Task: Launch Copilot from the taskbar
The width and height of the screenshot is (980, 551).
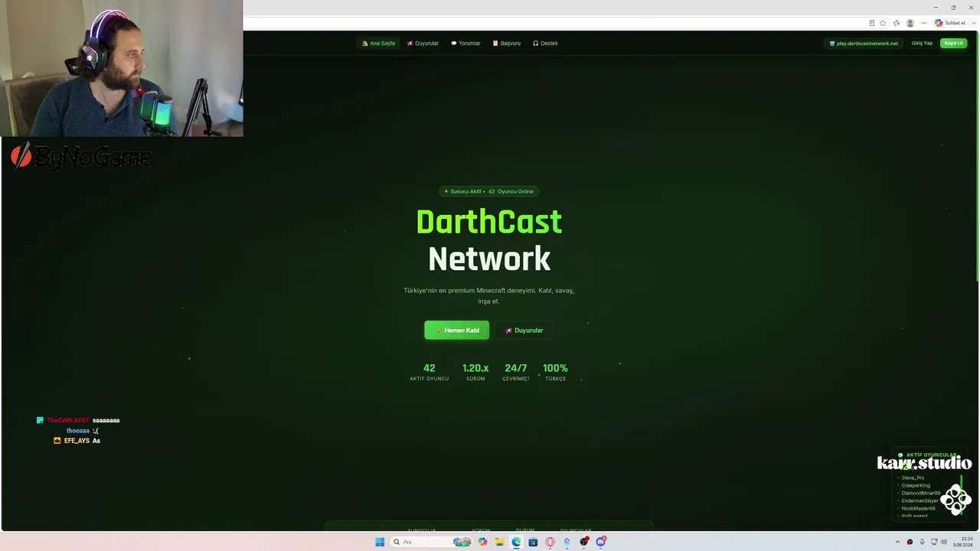Action: tap(482, 542)
